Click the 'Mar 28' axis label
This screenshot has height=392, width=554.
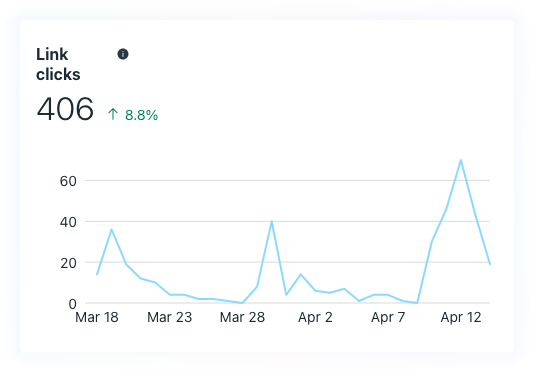[242, 317]
